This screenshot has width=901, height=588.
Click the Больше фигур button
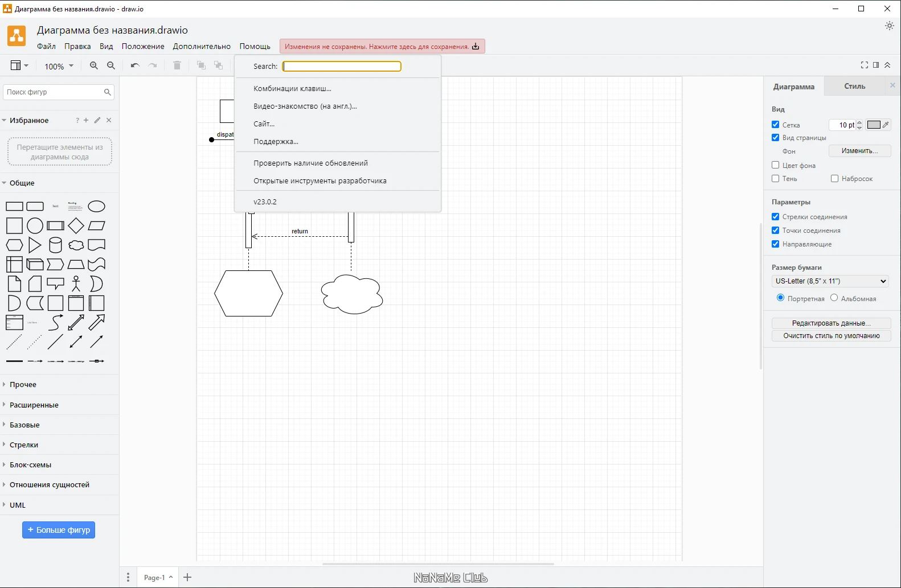[59, 530]
